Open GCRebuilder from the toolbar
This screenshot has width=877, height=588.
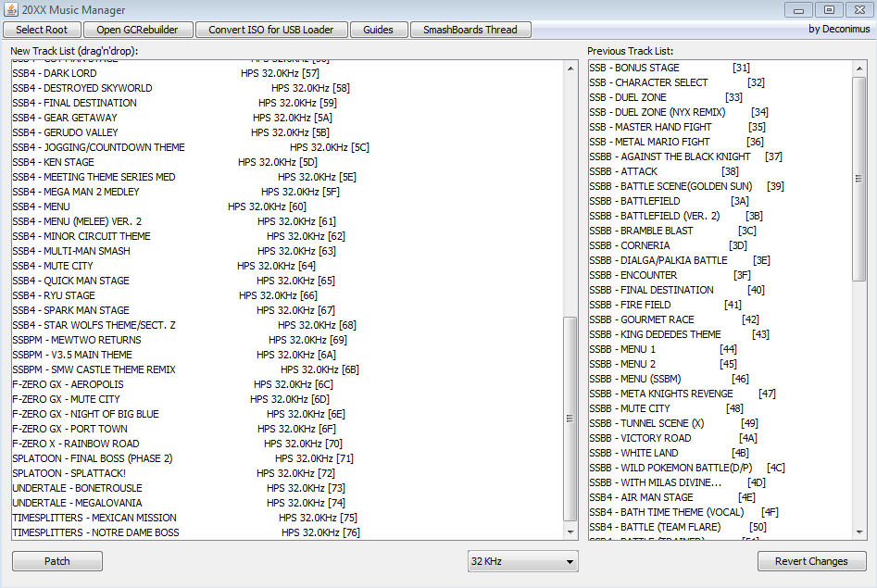point(138,30)
